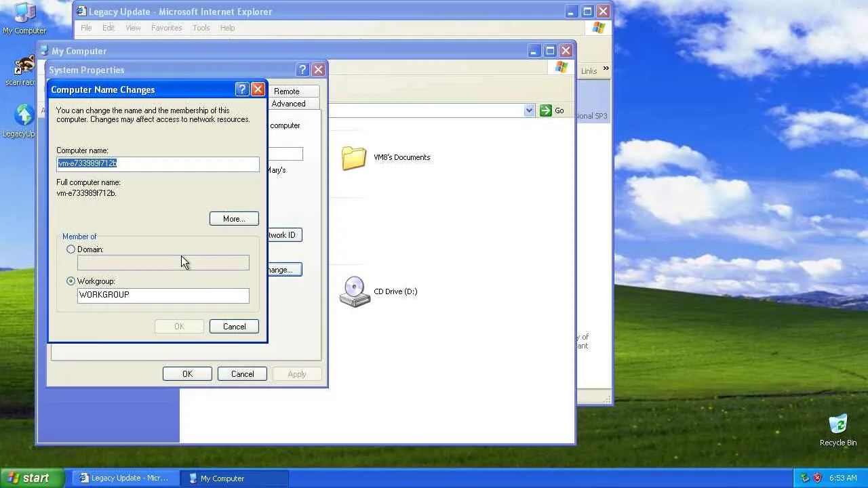Click OK in System Properties
868x488 pixels.
pyautogui.click(x=187, y=374)
